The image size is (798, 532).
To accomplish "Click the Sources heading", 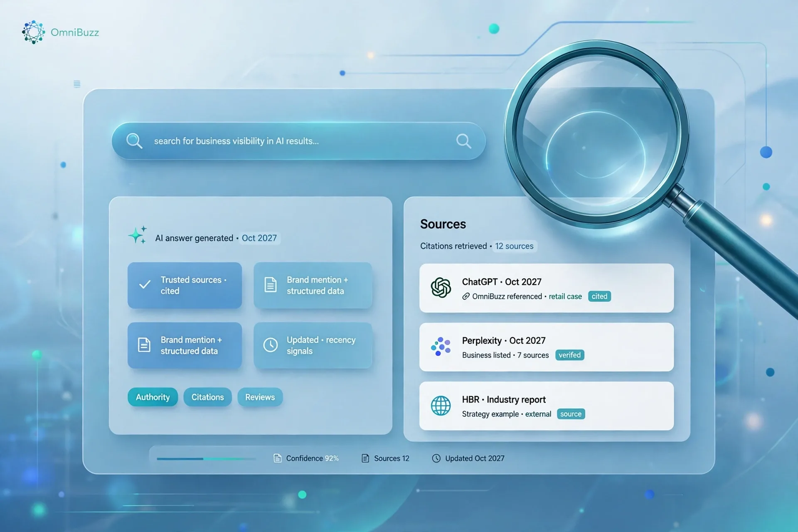I will pyautogui.click(x=443, y=224).
